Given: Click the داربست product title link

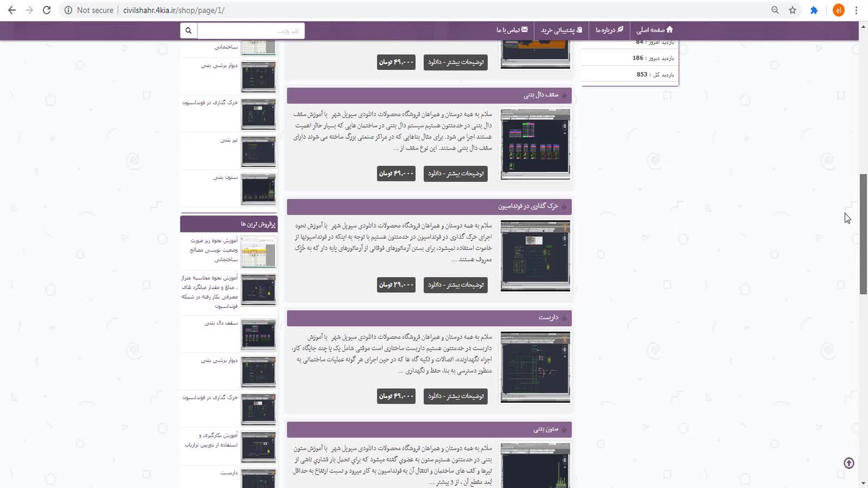Looking at the screenshot, I should (x=548, y=318).
